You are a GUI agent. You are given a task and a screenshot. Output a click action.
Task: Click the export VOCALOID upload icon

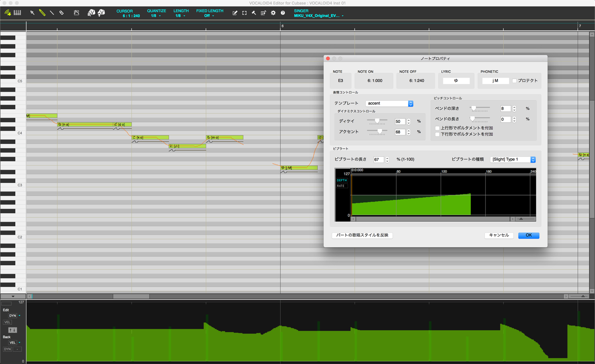tap(101, 13)
